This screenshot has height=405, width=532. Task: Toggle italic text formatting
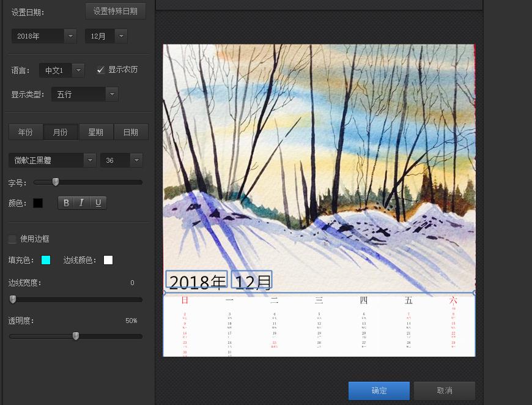tap(81, 202)
